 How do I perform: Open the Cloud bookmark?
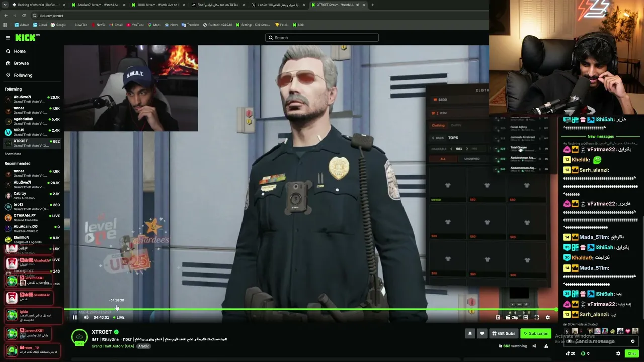click(x=40, y=25)
